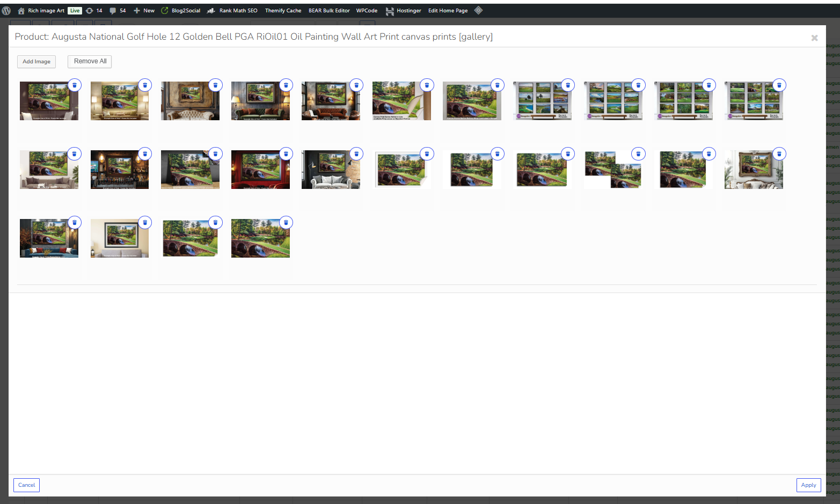Open the Blog2Social admin bar item
This screenshot has width=840, height=504.
(180, 11)
